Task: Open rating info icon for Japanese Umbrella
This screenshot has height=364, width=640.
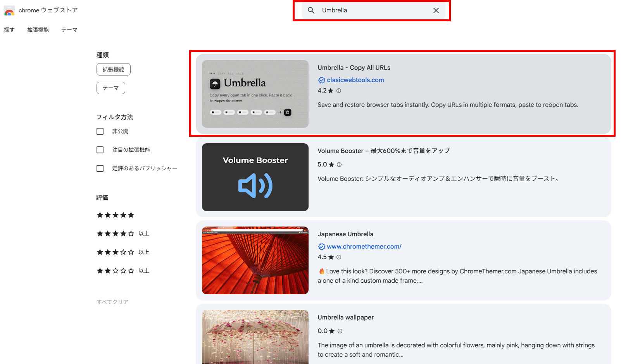Action: [339, 257]
